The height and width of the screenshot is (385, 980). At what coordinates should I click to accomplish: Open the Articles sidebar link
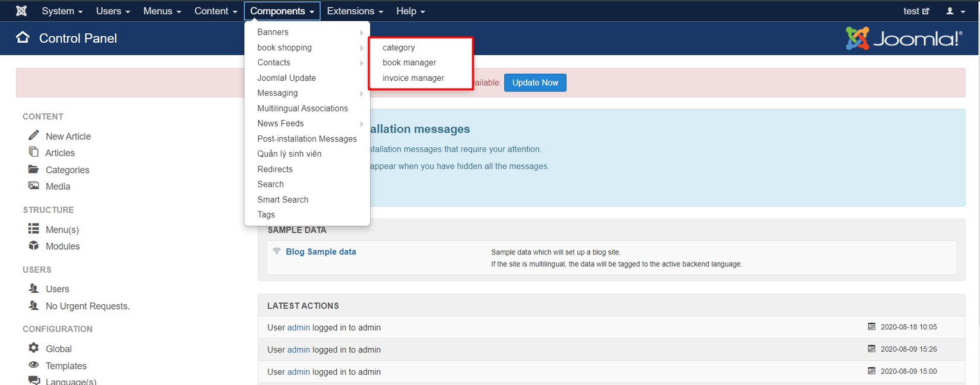point(60,153)
